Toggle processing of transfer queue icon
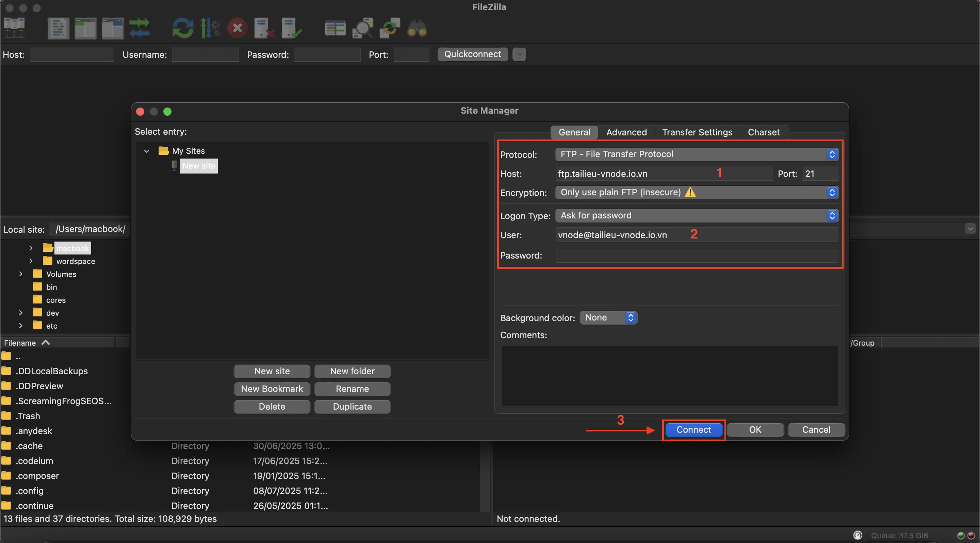980x543 pixels. coord(210,28)
